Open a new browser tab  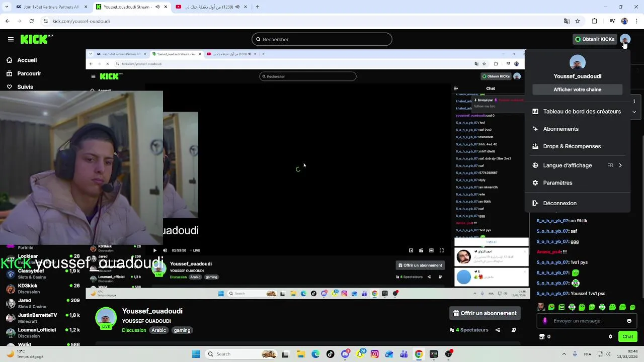[257, 7]
